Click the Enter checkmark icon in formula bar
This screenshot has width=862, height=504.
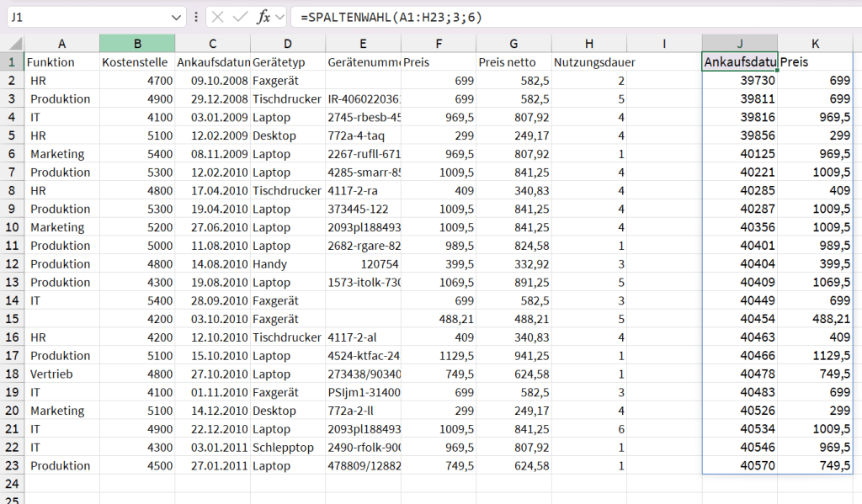pyautogui.click(x=241, y=17)
